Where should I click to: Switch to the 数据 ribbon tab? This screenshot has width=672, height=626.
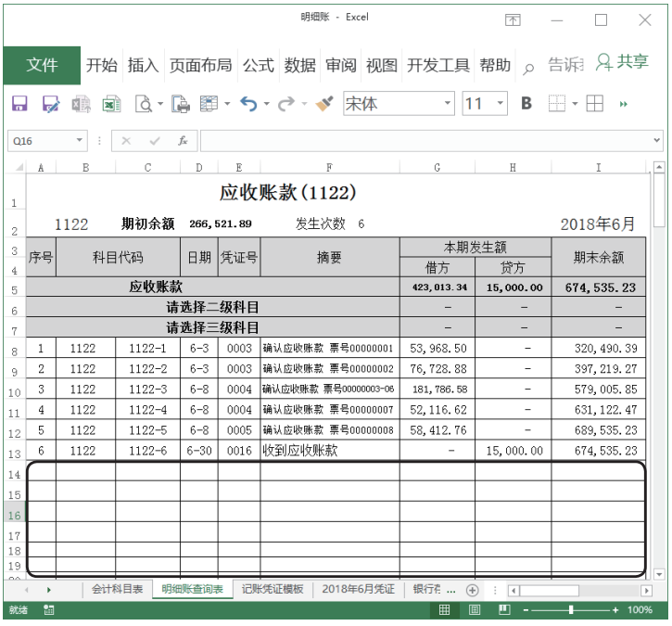[x=299, y=66]
